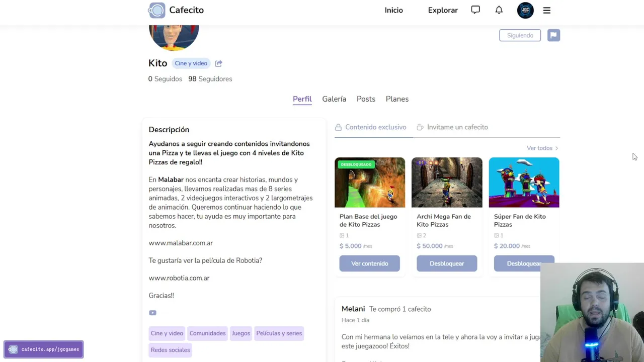This screenshot has height=362, width=644.
Task: Click the 0 Seguidos count
Action: click(165, 79)
